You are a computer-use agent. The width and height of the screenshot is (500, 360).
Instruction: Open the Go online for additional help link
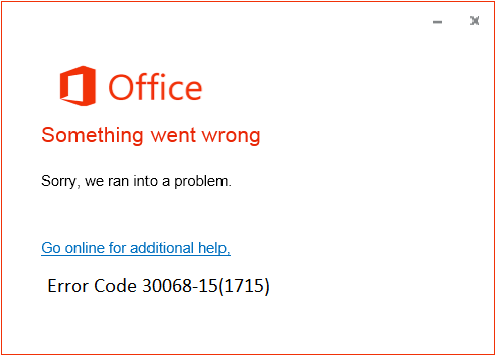pyautogui.click(x=136, y=248)
